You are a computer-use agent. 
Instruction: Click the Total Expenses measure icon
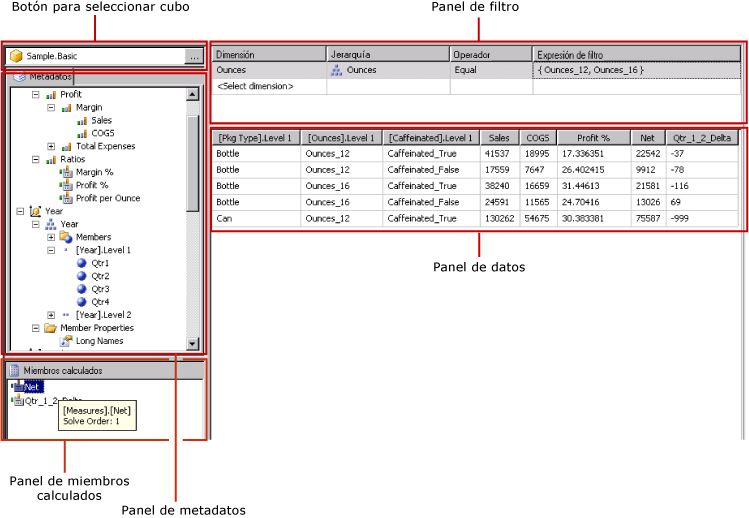(66, 147)
